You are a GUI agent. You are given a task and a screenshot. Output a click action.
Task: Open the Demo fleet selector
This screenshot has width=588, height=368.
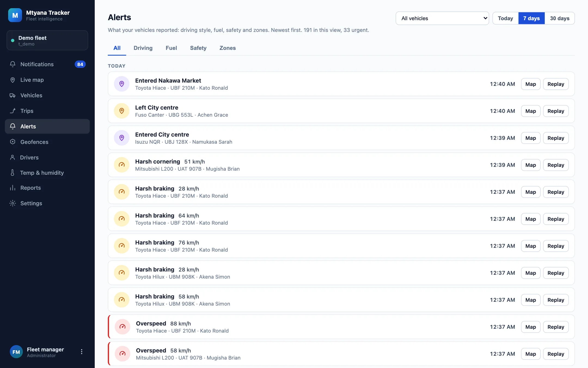click(47, 40)
